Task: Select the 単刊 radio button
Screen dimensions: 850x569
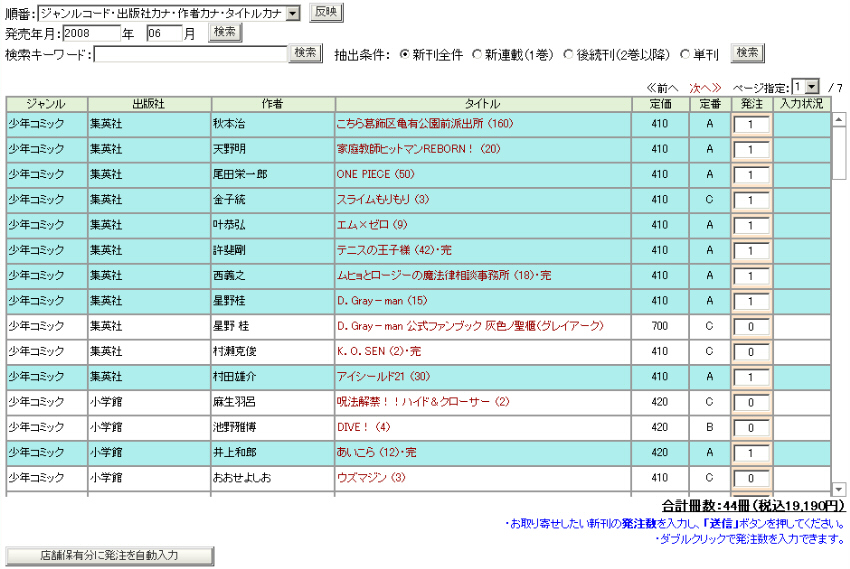Action: click(685, 54)
